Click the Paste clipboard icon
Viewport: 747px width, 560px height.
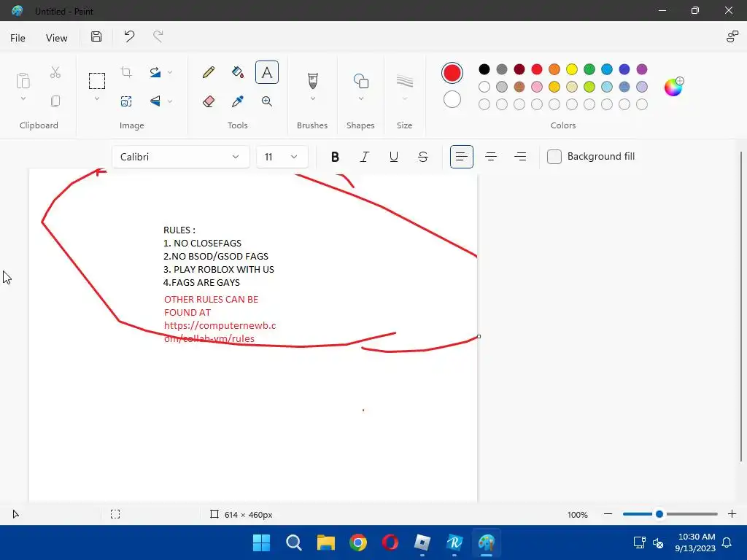tap(23, 81)
